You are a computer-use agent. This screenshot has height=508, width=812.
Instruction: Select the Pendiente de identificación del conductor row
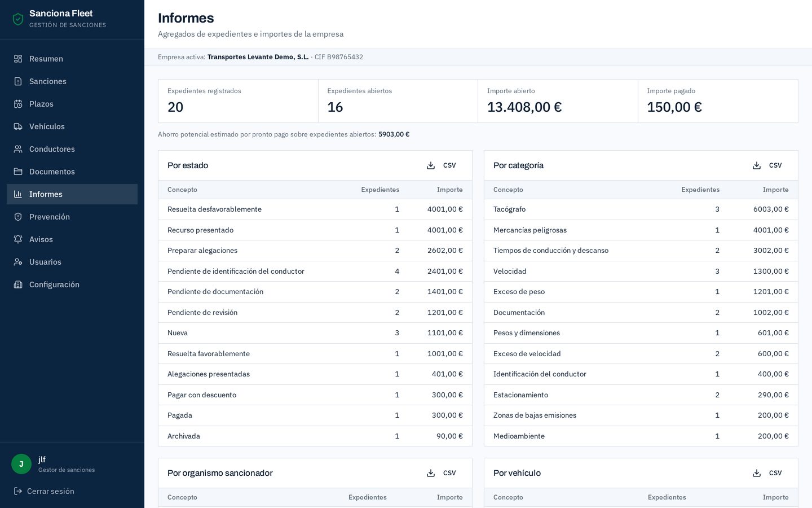click(315, 271)
